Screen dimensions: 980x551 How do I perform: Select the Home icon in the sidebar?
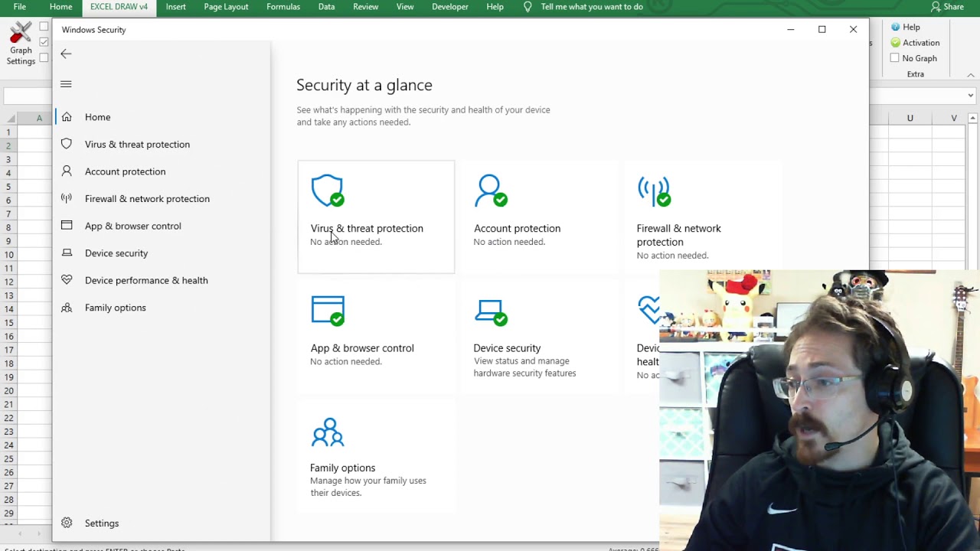click(67, 117)
